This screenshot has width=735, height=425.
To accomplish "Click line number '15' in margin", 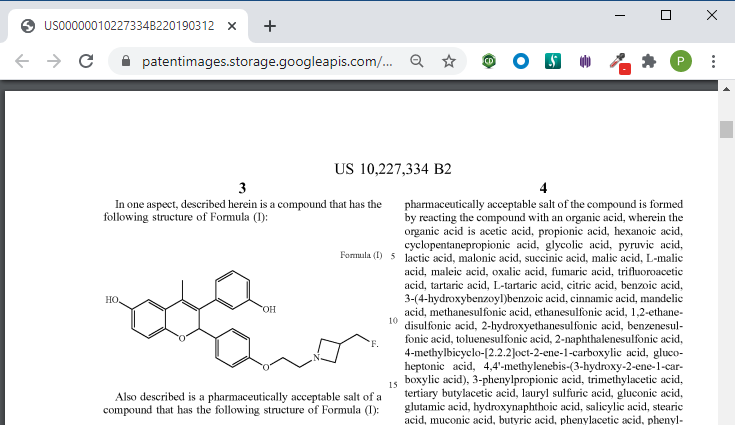I will point(393,385).
